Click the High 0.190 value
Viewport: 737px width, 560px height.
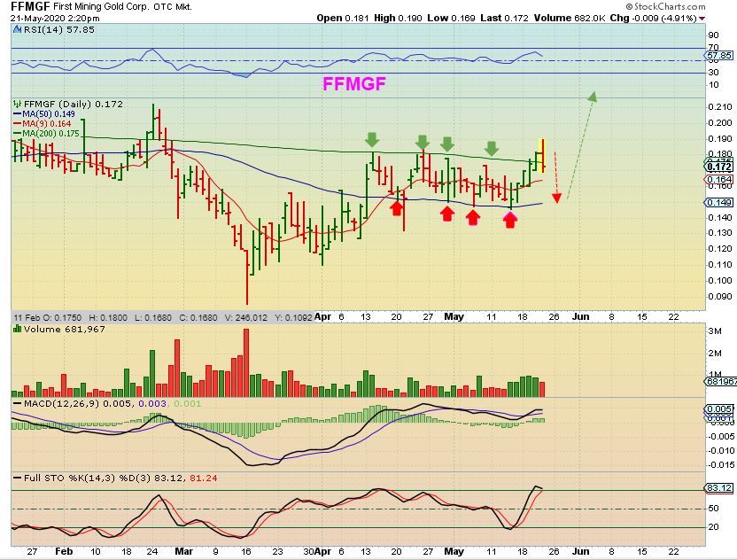point(398,18)
